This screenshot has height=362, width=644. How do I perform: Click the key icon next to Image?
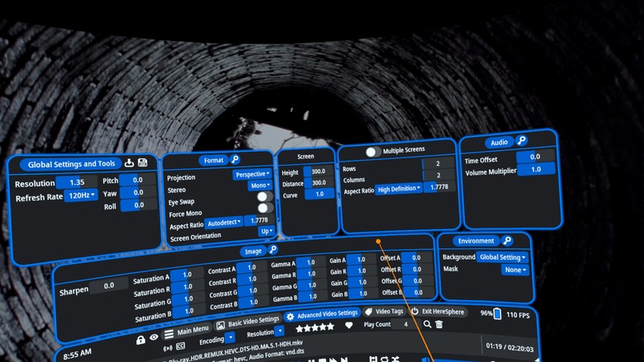point(272,249)
